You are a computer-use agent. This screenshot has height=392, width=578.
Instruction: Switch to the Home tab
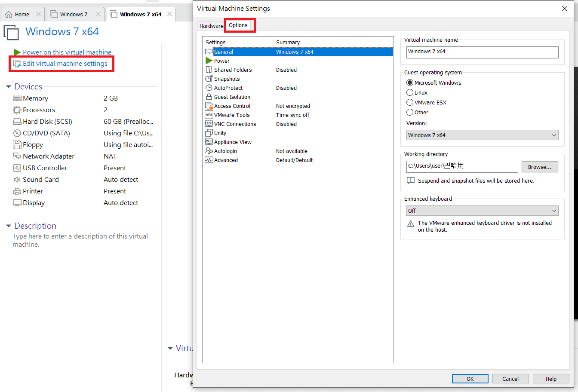point(22,14)
